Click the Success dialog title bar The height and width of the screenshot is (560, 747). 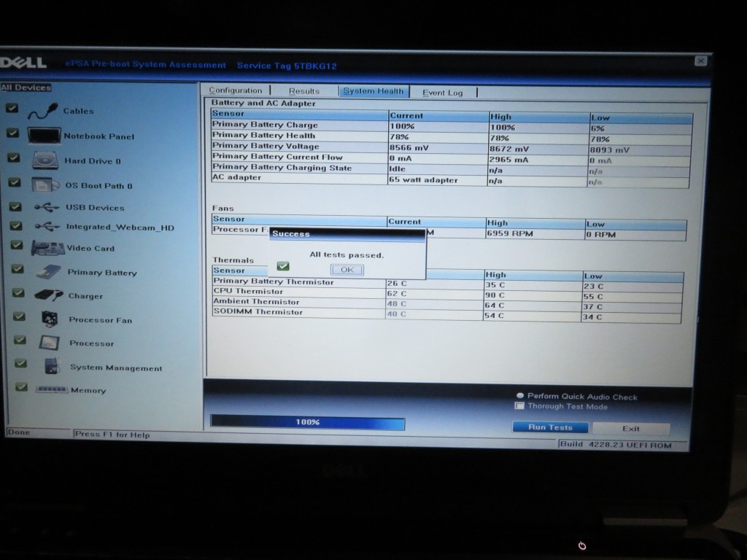coord(347,234)
